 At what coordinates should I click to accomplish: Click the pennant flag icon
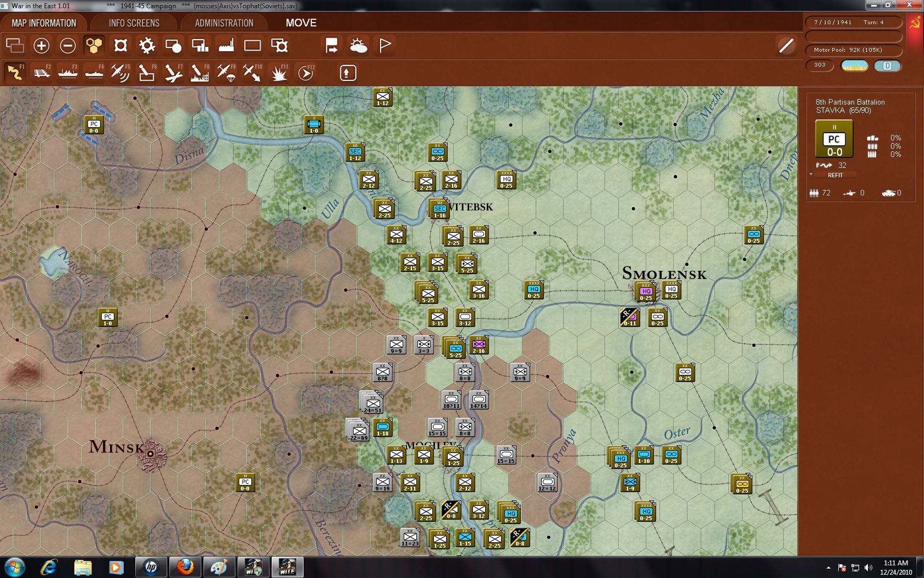[385, 45]
